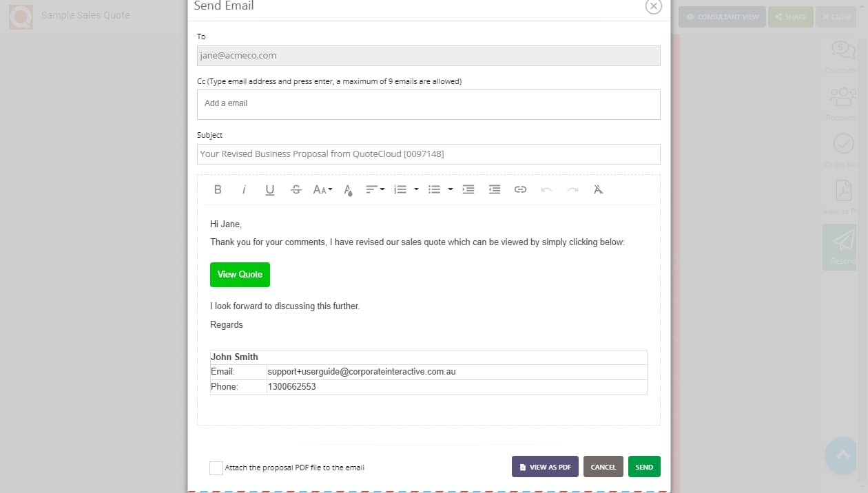Enable attaching the proposal PDF to the email
This screenshot has height=493, width=868.
point(216,468)
